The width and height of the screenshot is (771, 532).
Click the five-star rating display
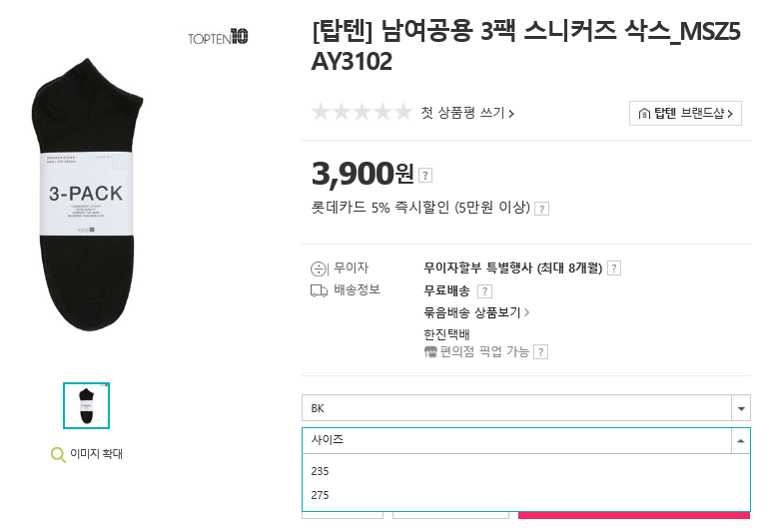[362, 113]
